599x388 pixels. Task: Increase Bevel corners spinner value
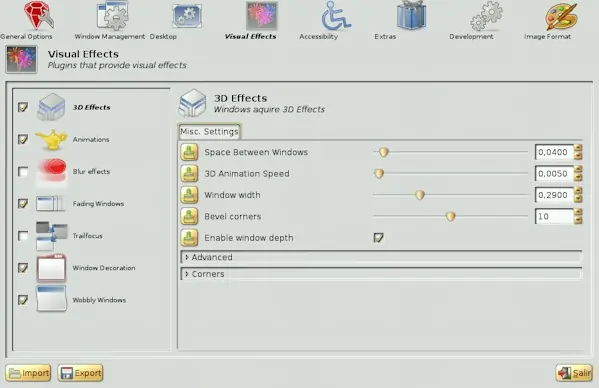[578, 212]
